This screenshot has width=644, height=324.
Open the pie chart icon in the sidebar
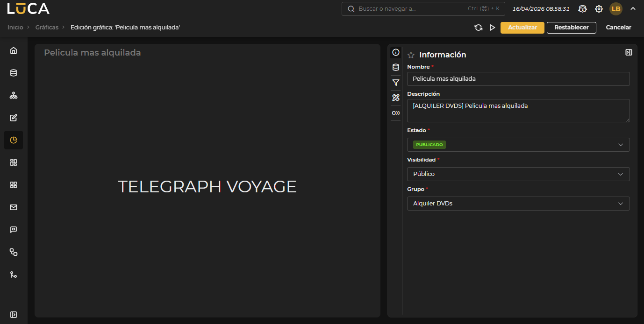[14, 140]
